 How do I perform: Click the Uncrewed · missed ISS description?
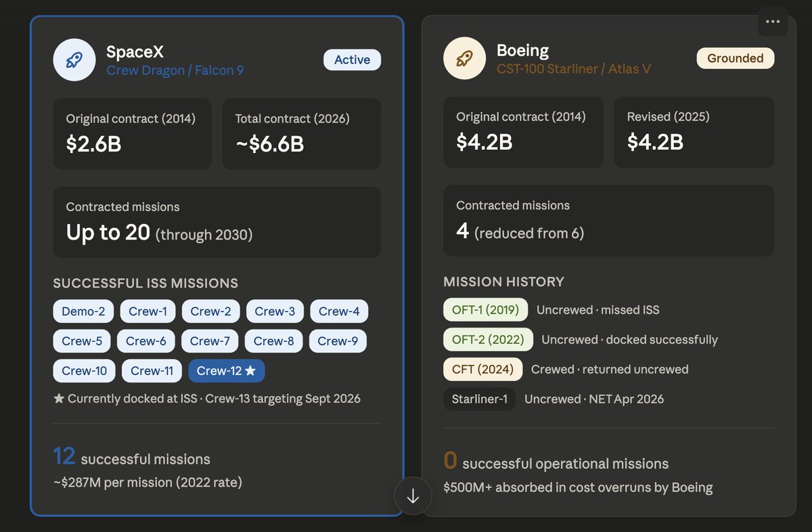point(598,310)
